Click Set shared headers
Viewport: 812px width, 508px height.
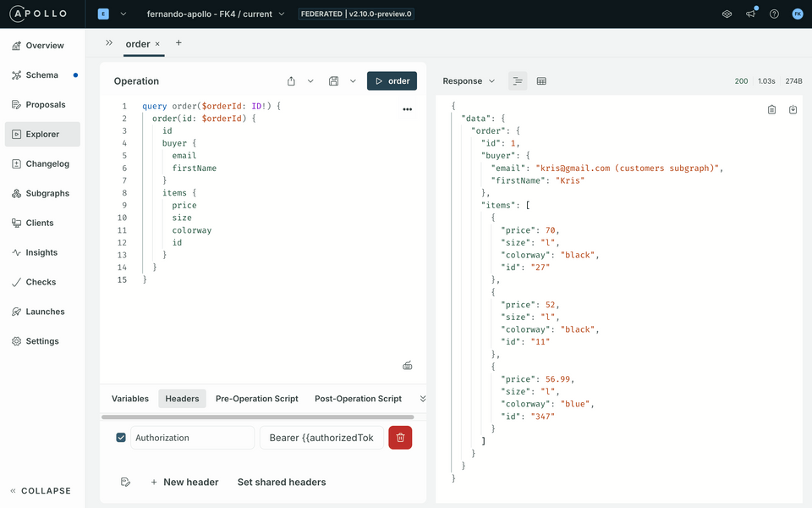pos(282,482)
